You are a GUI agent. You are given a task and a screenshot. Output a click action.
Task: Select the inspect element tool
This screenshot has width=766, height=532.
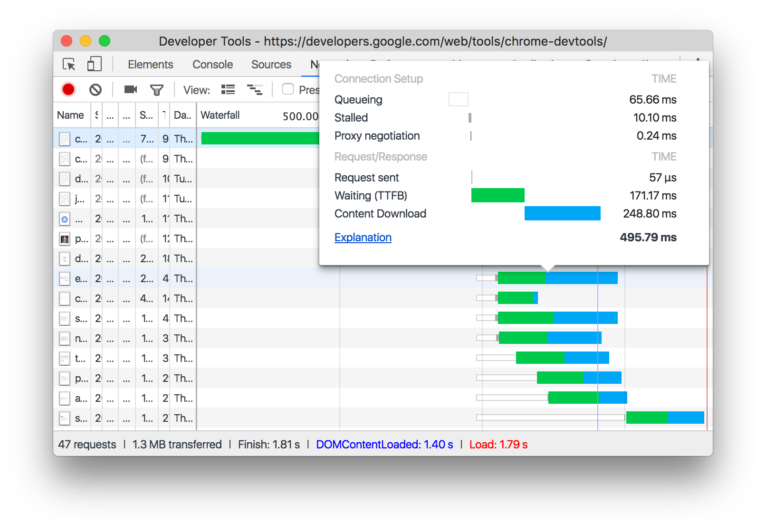pyautogui.click(x=69, y=64)
